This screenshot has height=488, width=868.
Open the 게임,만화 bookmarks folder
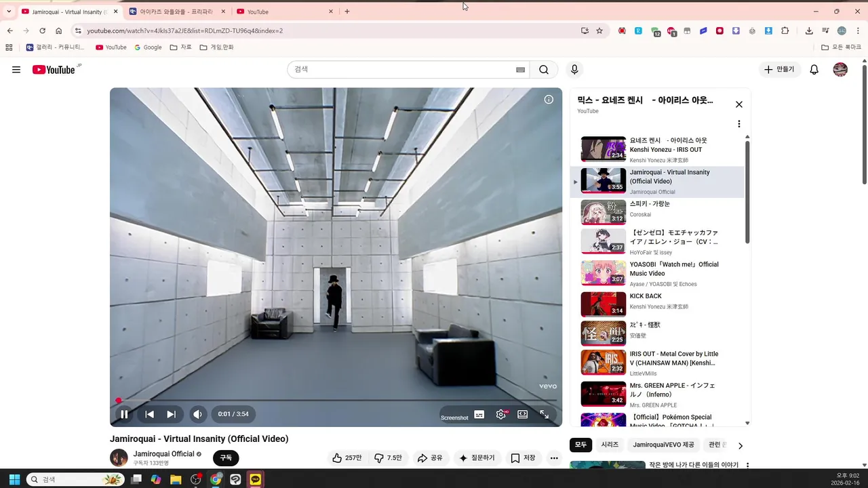217,47
